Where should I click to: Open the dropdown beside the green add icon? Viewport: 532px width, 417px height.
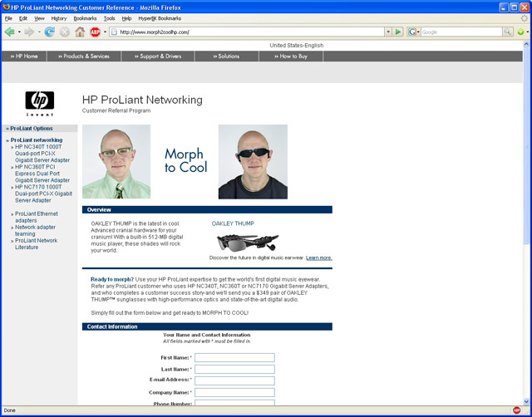coord(528,32)
